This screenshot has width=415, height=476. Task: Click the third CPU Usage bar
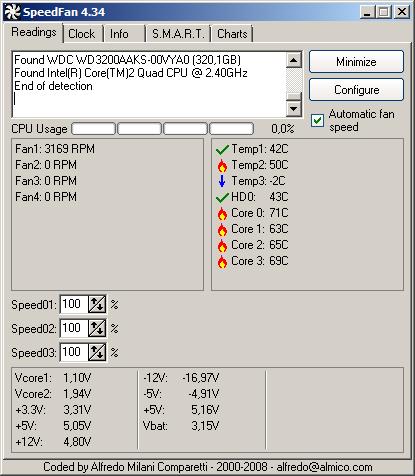(x=186, y=129)
